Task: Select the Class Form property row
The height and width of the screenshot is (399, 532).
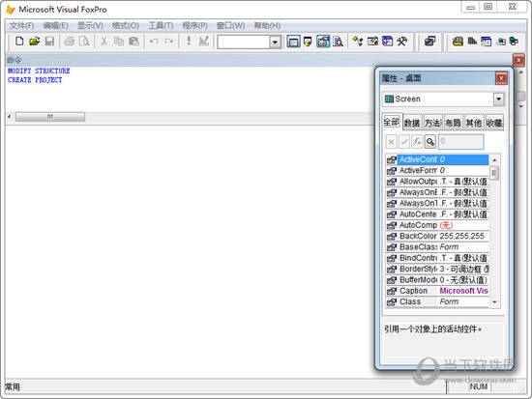Action: (437, 301)
